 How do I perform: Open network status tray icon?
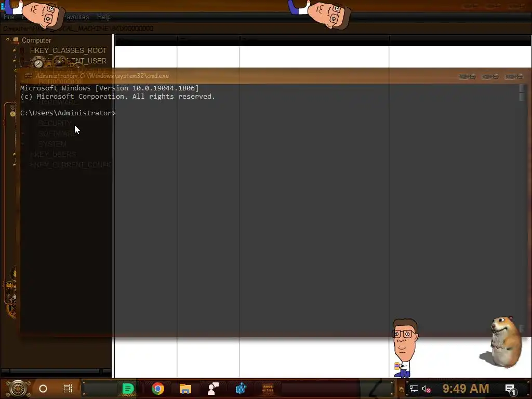click(x=414, y=389)
